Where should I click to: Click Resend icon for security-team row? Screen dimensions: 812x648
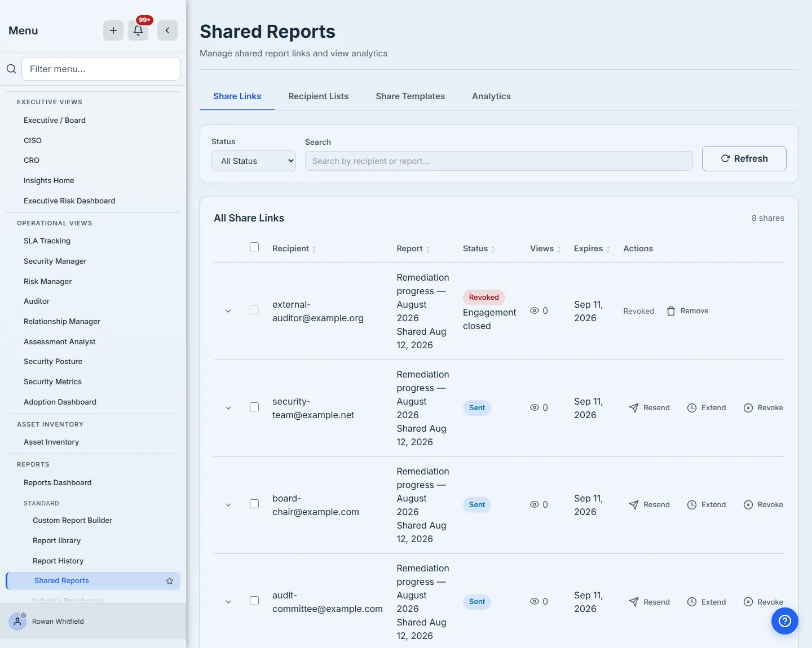pos(634,408)
